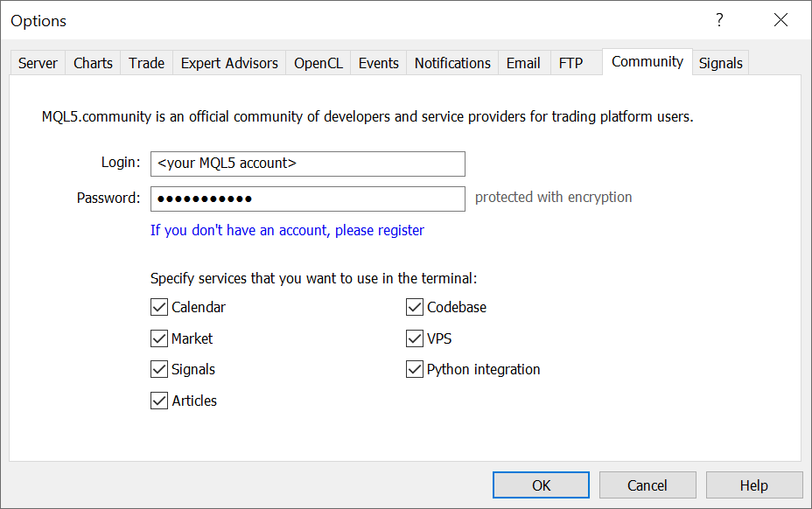
Task: Open the Expert Advisors tab
Action: (x=228, y=62)
